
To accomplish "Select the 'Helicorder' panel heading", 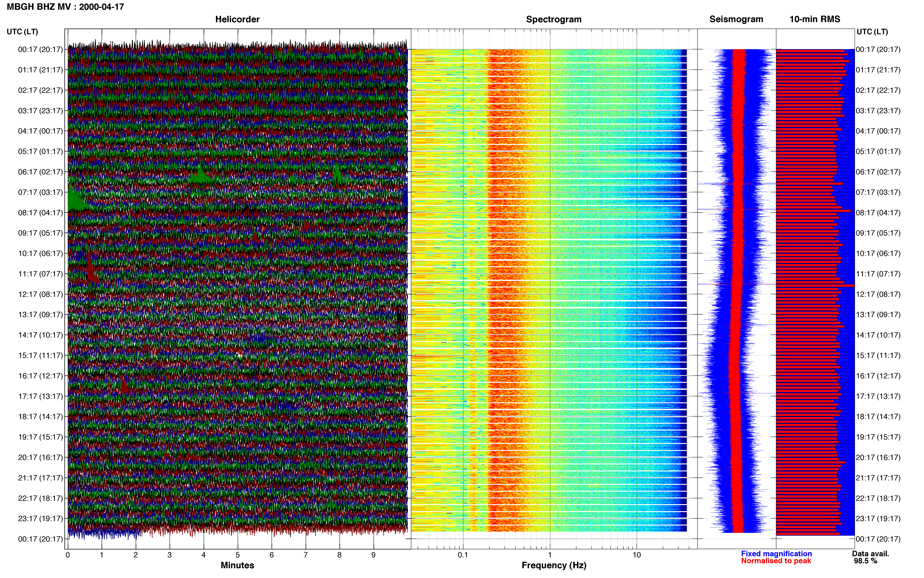I will (237, 19).
